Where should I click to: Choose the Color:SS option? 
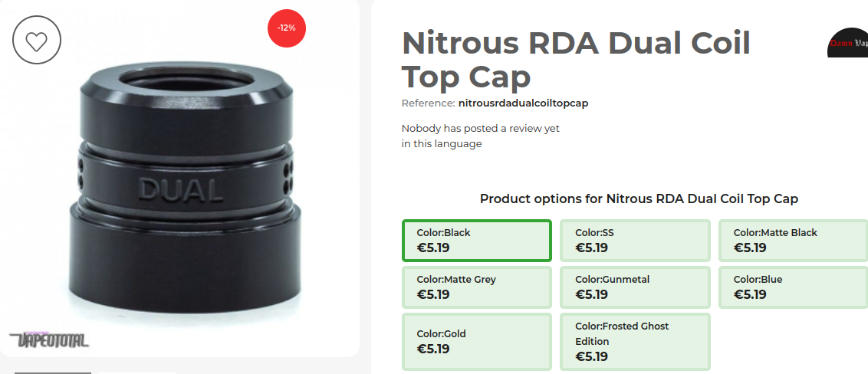point(635,241)
